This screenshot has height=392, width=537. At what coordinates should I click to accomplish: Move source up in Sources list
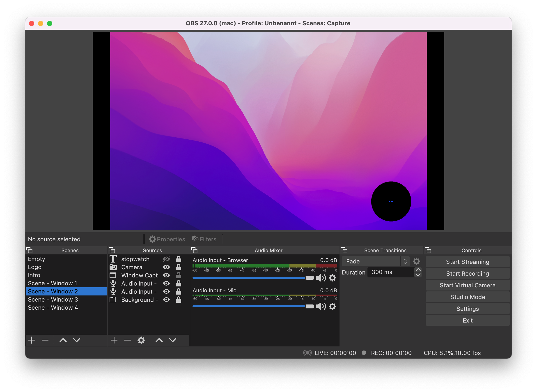tap(159, 340)
